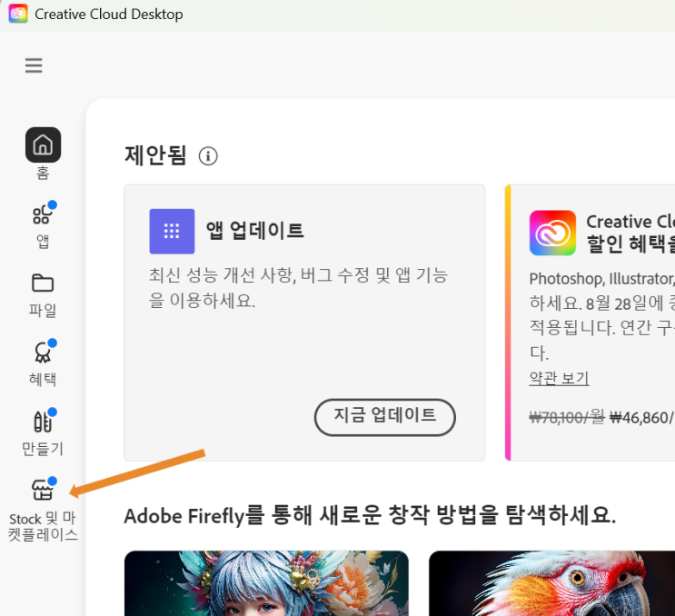Screen dimensions: 675x616
Task: Click the Creative Cloud rainbow logo in offer card
Action: tap(552, 233)
